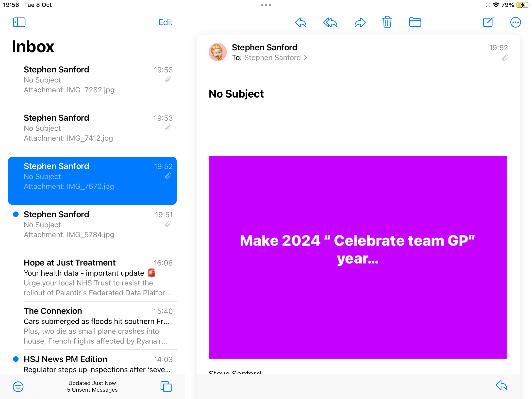Check the battery indicator in status bar
The image size is (532, 399).
tap(523, 5)
